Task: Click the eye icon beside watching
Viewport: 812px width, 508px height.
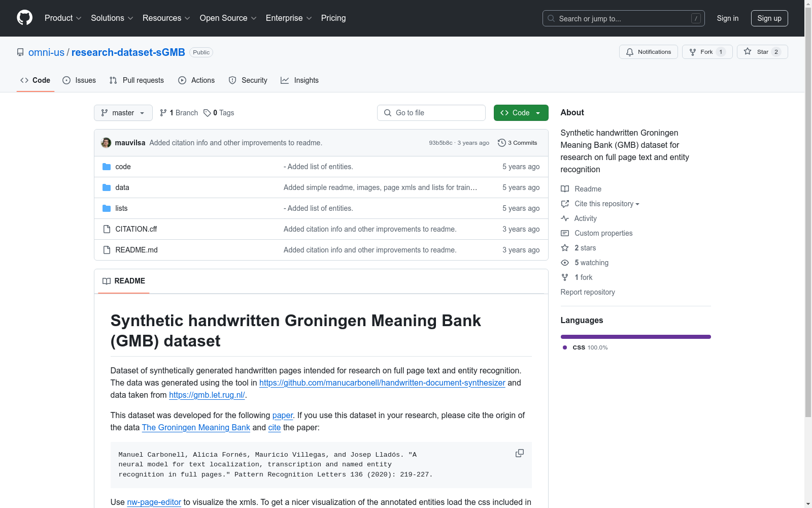Action: point(565,263)
